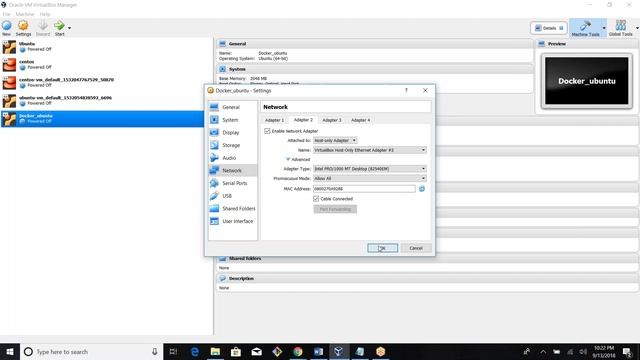Image resolution: width=640 pixels, height=360 pixels.
Task: Open the File menu
Action: point(7,14)
